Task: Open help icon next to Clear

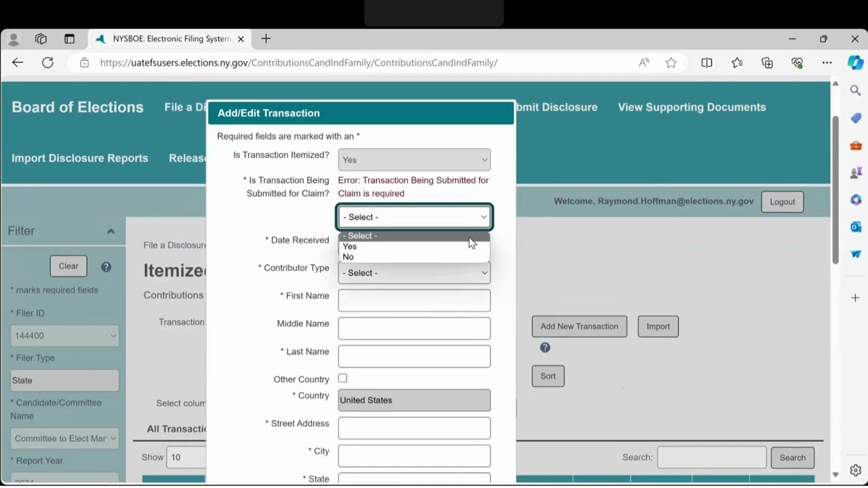Action: [x=106, y=266]
